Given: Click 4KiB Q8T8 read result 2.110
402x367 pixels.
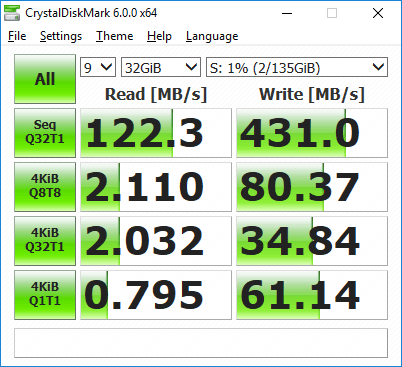Looking at the screenshot, I should [x=156, y=187].
